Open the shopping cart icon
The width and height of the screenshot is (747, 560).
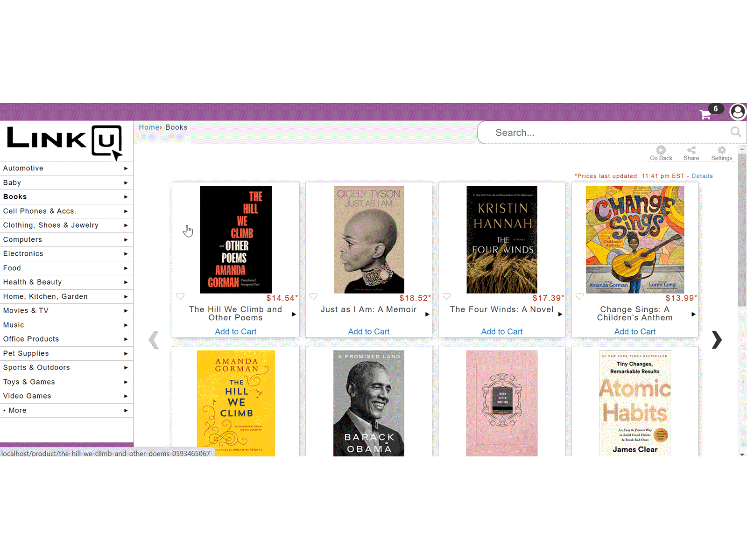[705, 114]
